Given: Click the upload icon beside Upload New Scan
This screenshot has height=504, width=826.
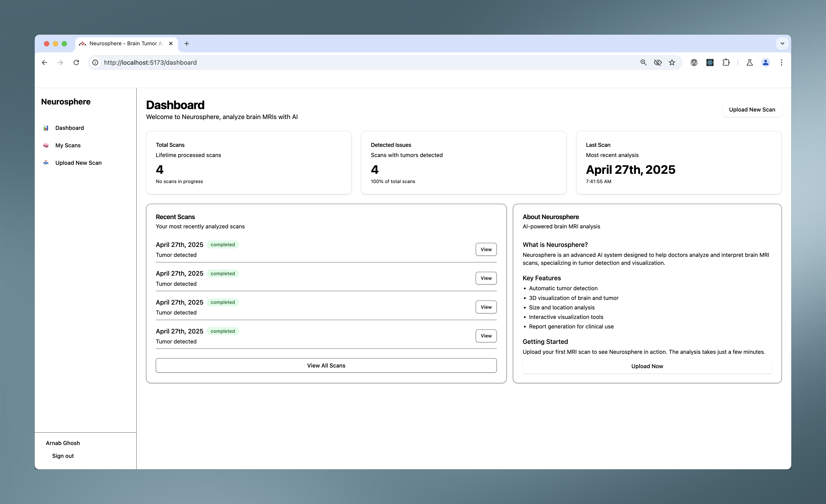Looking at the screenshot, I should 46,163.
